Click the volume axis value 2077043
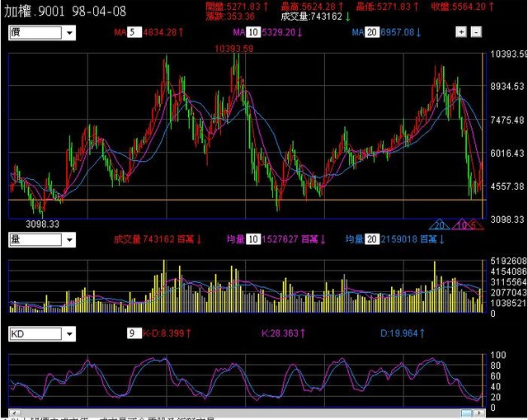The image size is (528, 420). click(508, 292)
